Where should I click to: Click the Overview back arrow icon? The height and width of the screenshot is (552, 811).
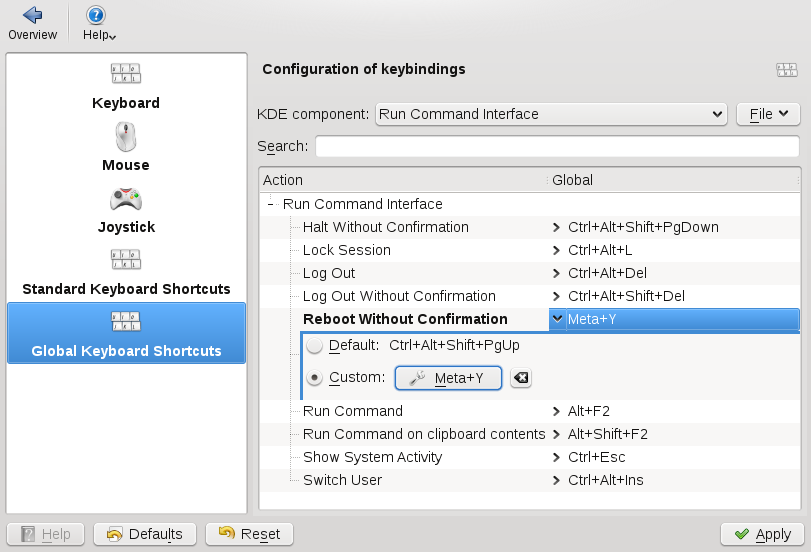32,15
